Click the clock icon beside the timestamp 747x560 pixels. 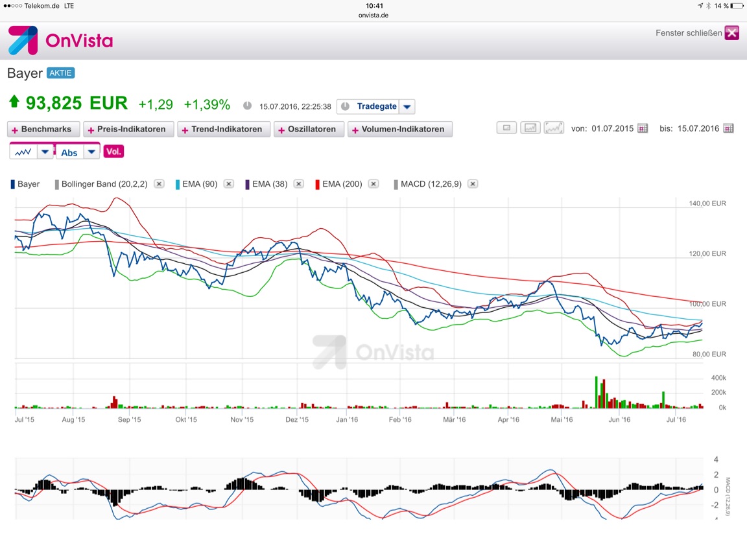click(x=247, y=106)
